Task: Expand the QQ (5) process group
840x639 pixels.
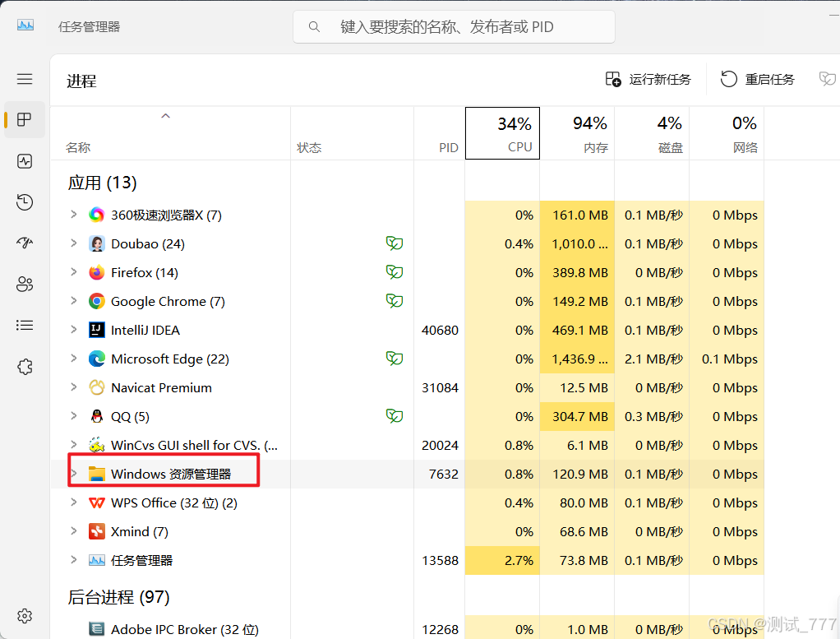Action: 74,416
